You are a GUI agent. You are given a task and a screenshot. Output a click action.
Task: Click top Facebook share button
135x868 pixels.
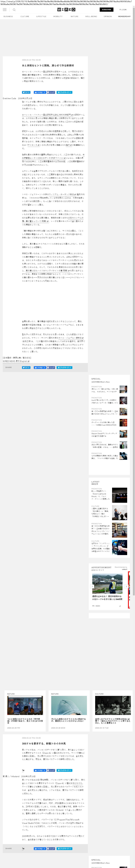pyautogui.click(x=51, y=92)
